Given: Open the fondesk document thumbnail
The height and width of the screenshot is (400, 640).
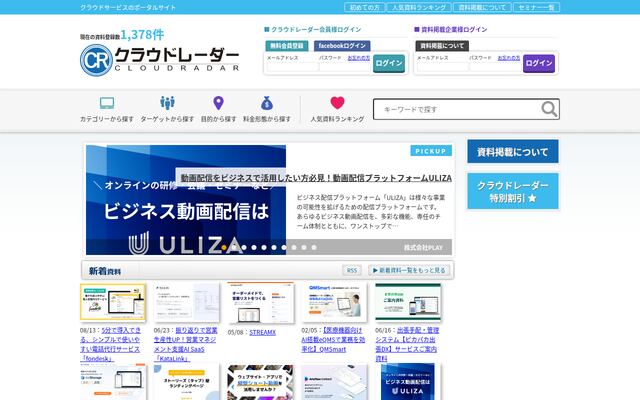Looking at the screenshot, I should coord(113,302).
